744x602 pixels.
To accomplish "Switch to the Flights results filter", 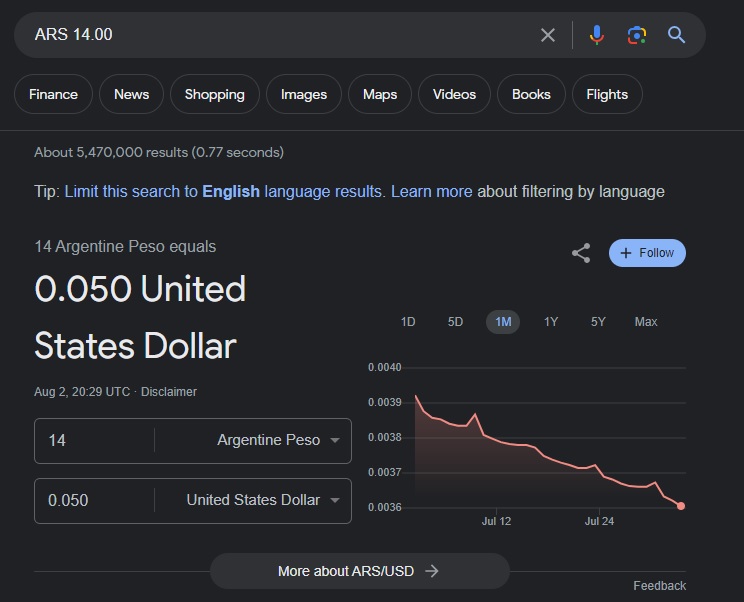I will (607, 94).
